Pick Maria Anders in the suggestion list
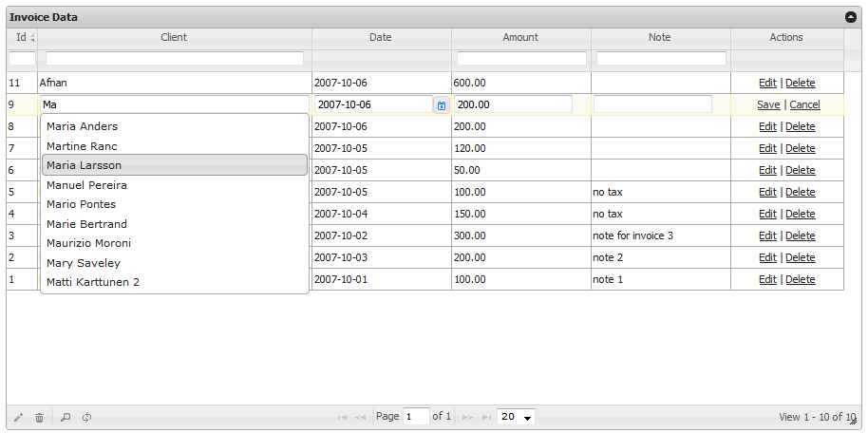The height and width of the screenshot is (433, 868). pos(175,126)
